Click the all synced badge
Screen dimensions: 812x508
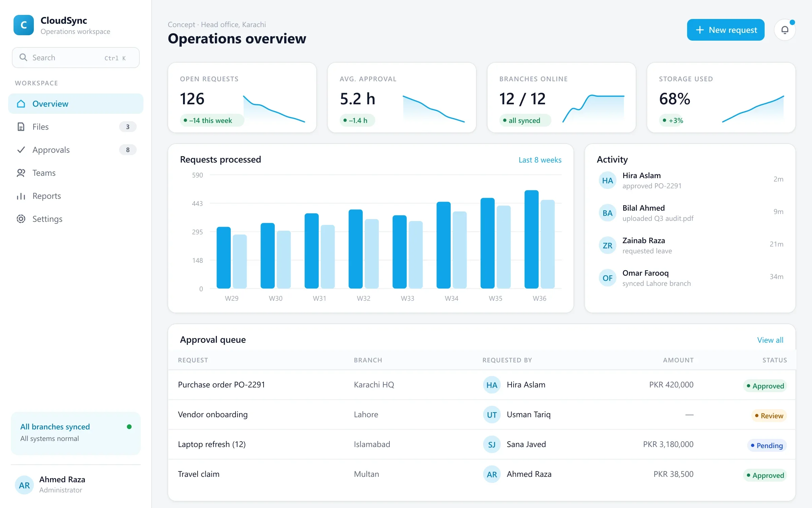525,120
